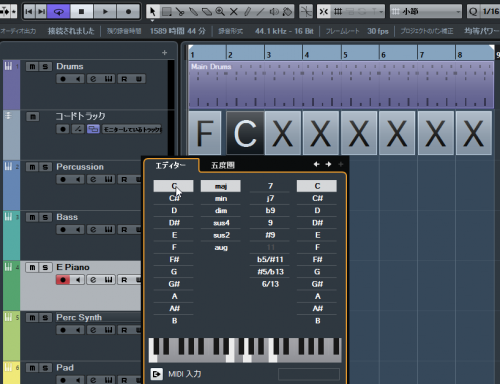Select the b5/#11 tension
This screenshot has width=500, height=384.
click(x=270, y=259)
